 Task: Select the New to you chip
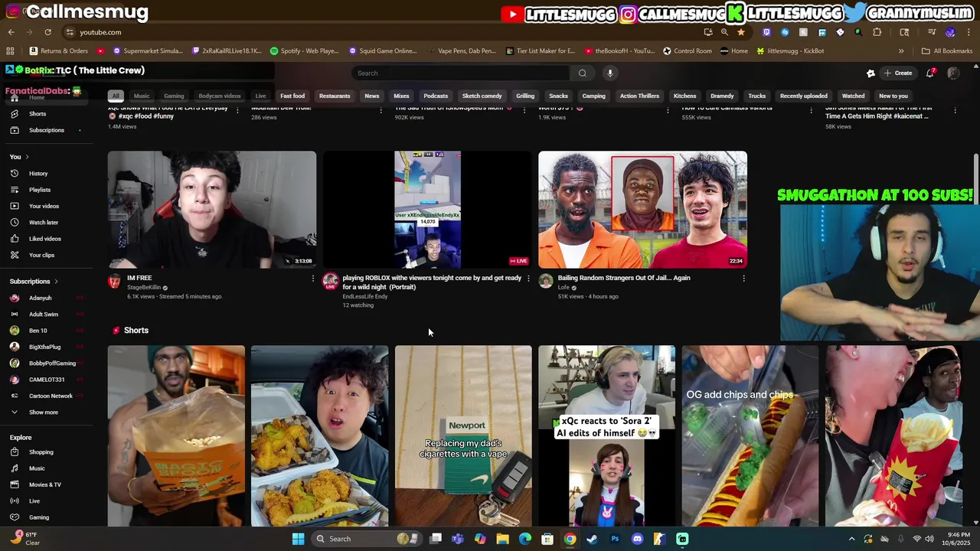click(893, 96)
